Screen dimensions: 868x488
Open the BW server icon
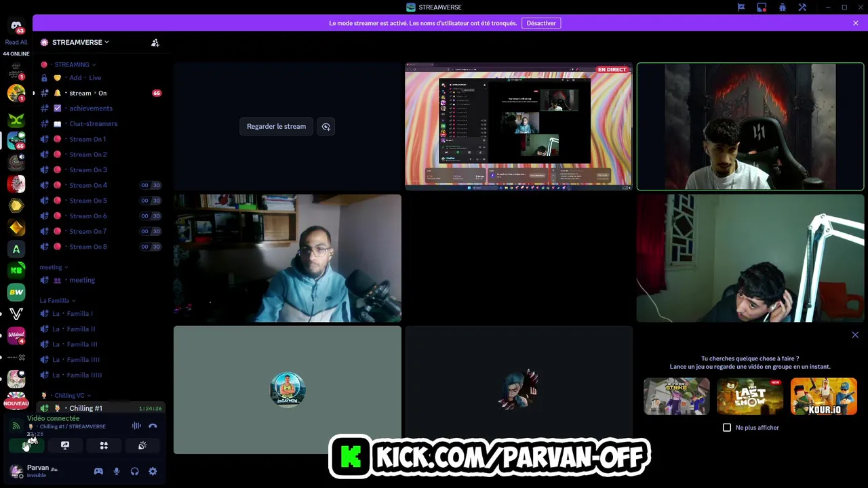pyautogui.click(x=16, y=292)
